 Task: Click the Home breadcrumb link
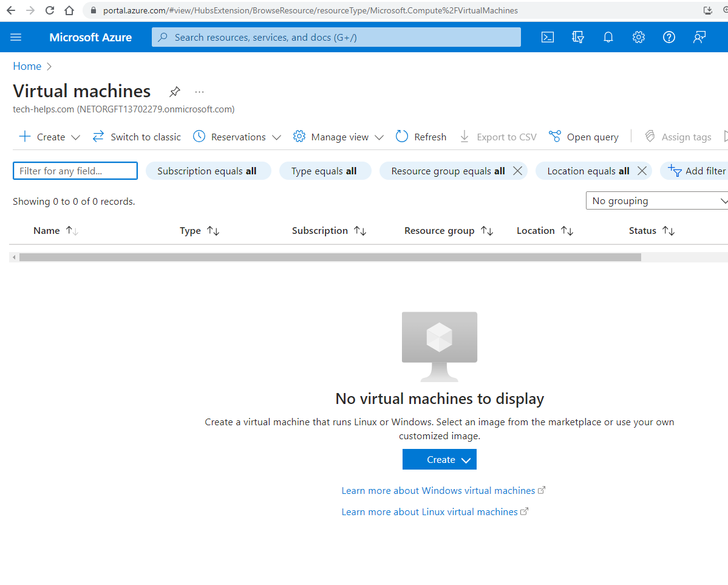pos(27,66)
